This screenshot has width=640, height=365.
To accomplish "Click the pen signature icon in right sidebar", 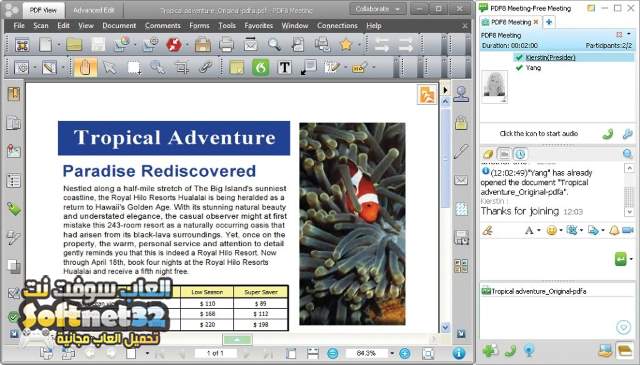I will [x=461, y=151].
